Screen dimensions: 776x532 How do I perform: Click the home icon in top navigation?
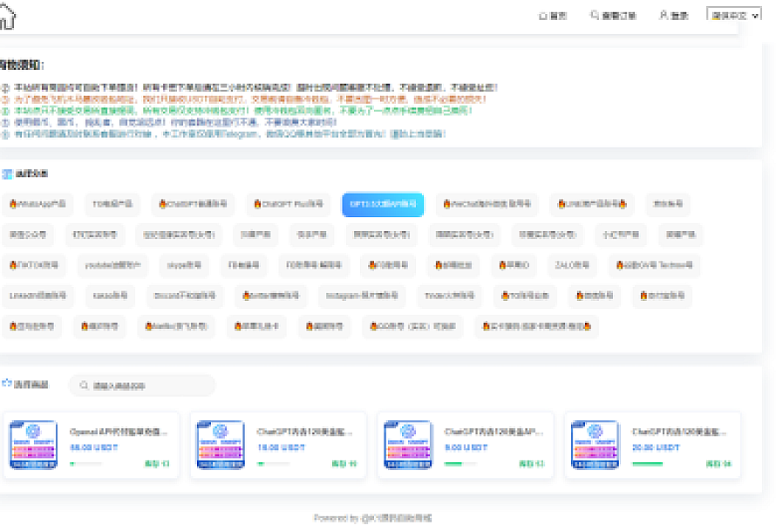click(x=543, y=16)
